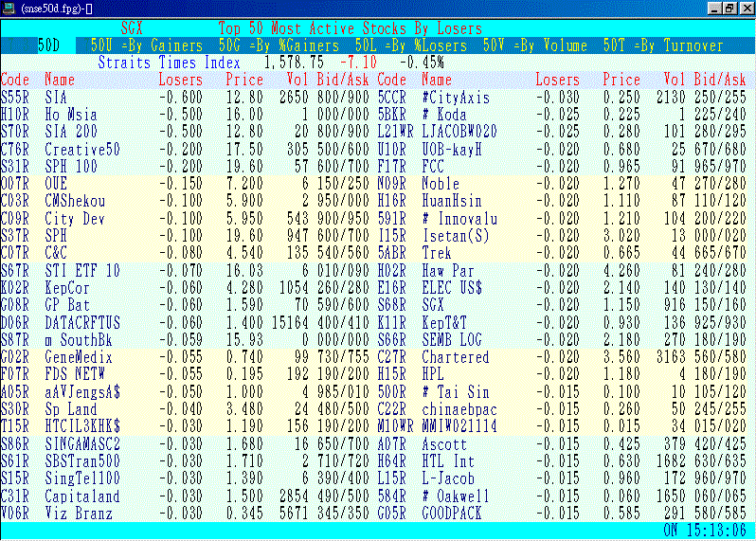The image size is (756, 541).
Task: Click the left Bid/Ask column header
Action: click(x=343, y=80)
